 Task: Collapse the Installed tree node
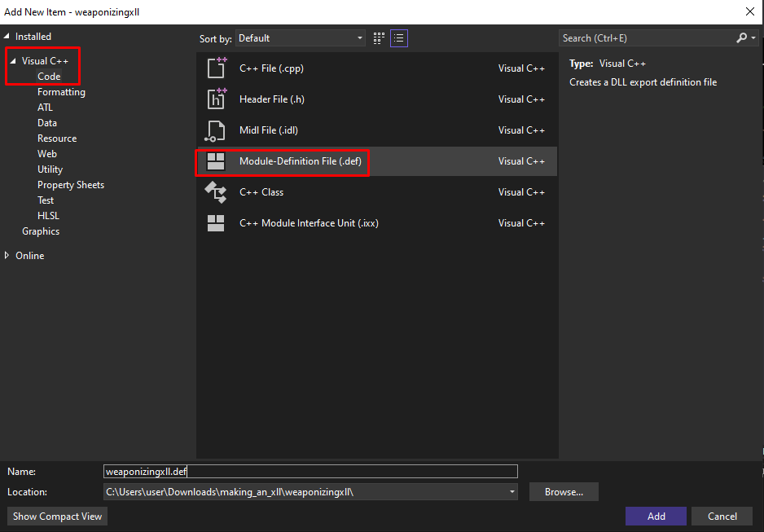point(7,37)
